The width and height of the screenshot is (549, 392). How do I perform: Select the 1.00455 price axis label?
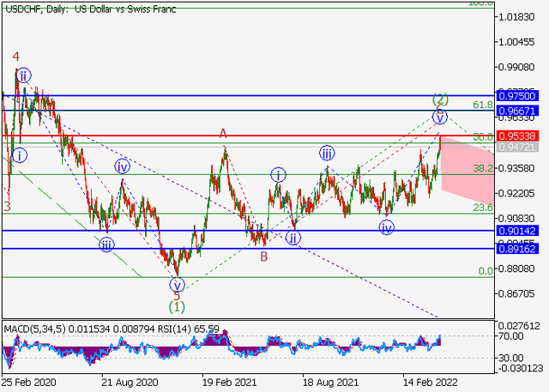(x=517, y=42)
